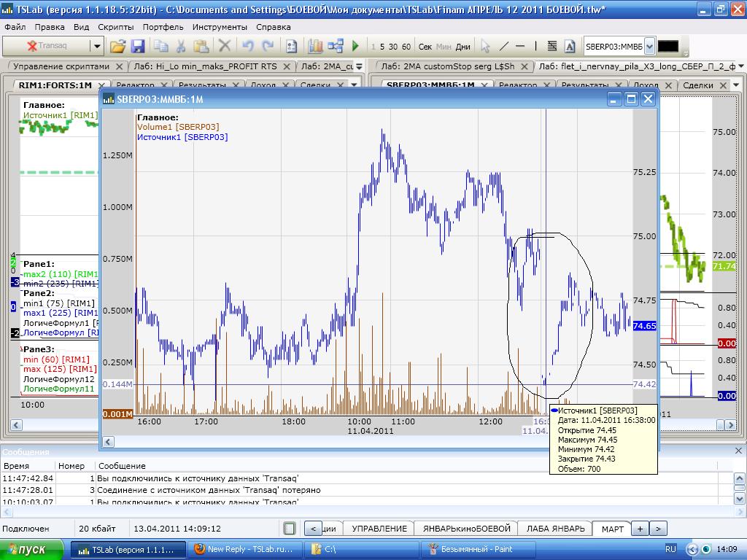Click the Transaq connect button
This screenshot has height=560, width=747.
(47, 46)
